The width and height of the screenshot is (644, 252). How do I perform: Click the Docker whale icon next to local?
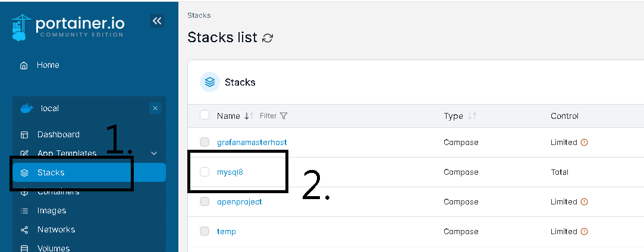click(x=26, y=108)
